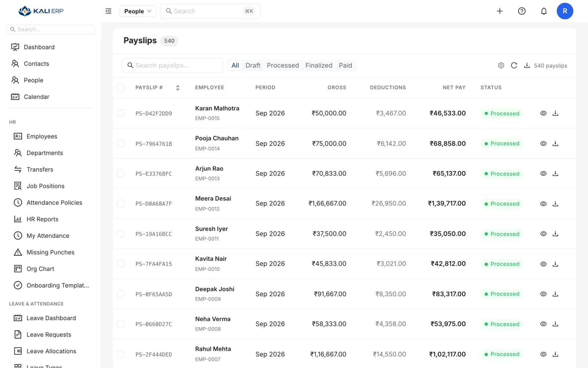This screenshot has height=368, width=588.
Task: Download Suresh Iyer's payslip
Action: pos(556,234)
